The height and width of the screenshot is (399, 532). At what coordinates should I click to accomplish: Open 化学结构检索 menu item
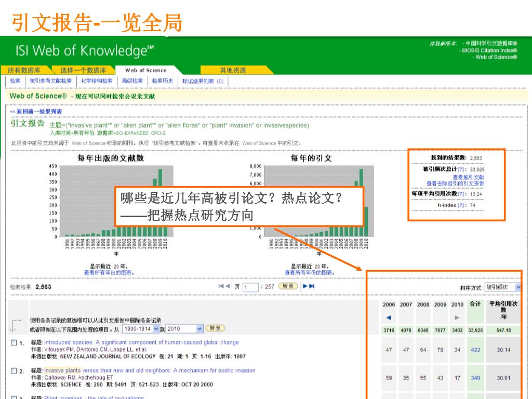point(97,81)
